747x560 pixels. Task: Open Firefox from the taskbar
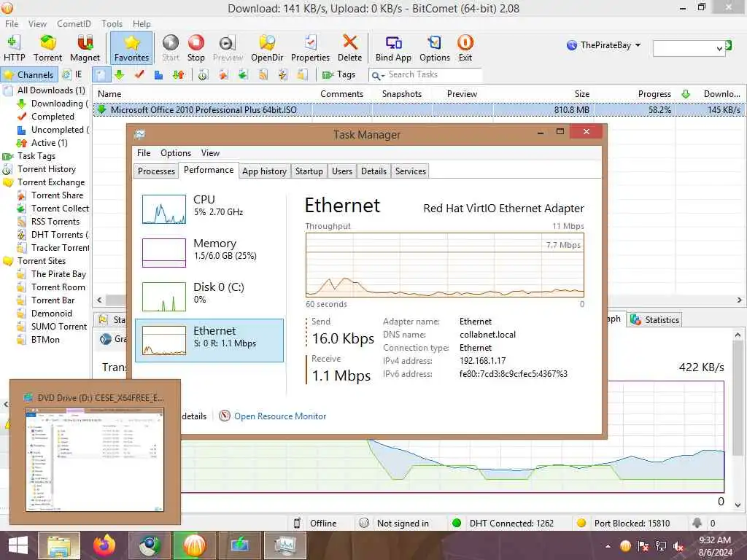[104, 545]
